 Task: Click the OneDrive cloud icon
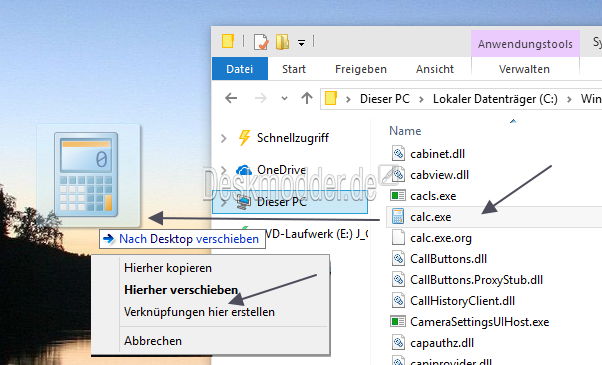(x=244, y=170)
